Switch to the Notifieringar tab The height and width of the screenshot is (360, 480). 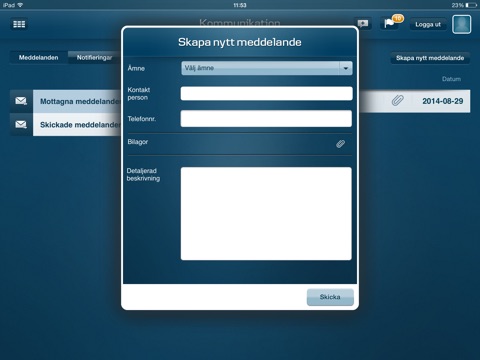click(95, 57)
